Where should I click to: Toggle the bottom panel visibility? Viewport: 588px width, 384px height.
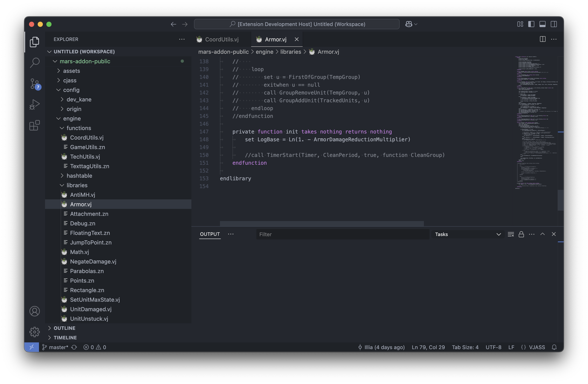(542, 24)
